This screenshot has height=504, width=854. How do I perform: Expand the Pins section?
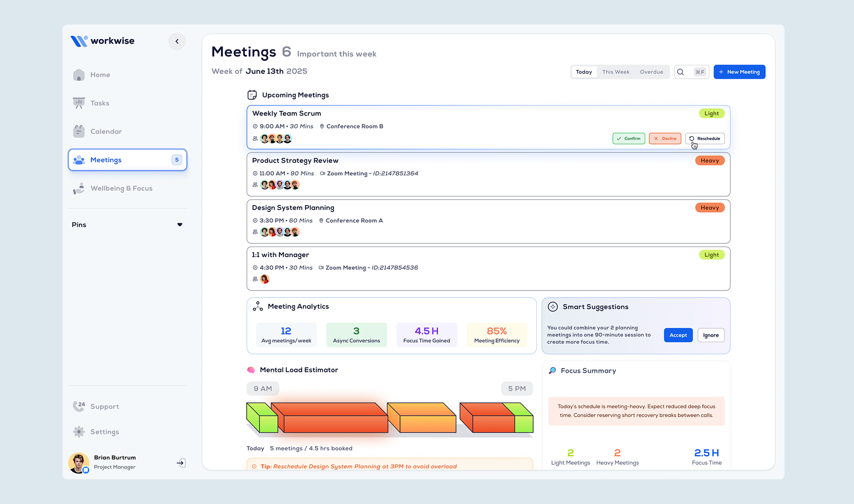180,225
